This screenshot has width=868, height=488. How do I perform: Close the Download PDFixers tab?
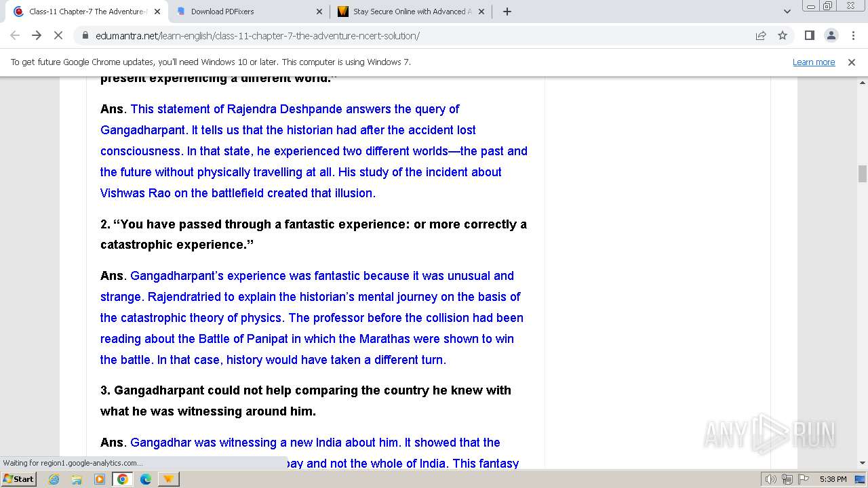click(x=320, y=12)
